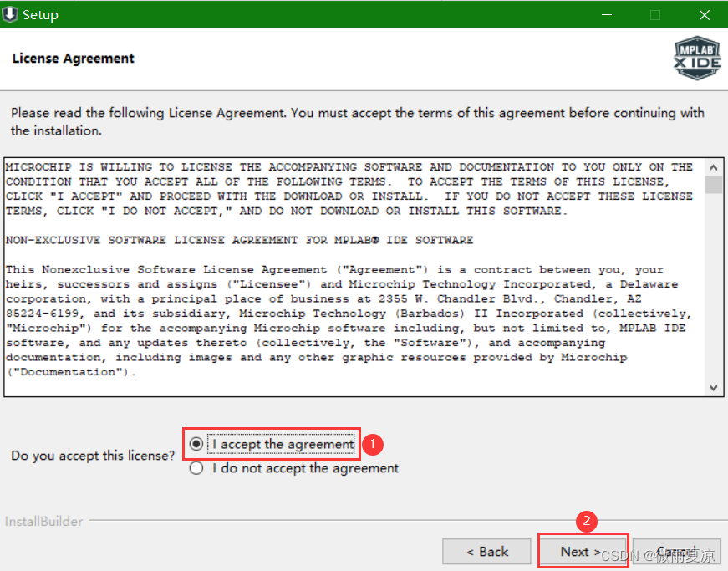
Task: Choose "I do not accept the agreement"
Action: point(196,468)
